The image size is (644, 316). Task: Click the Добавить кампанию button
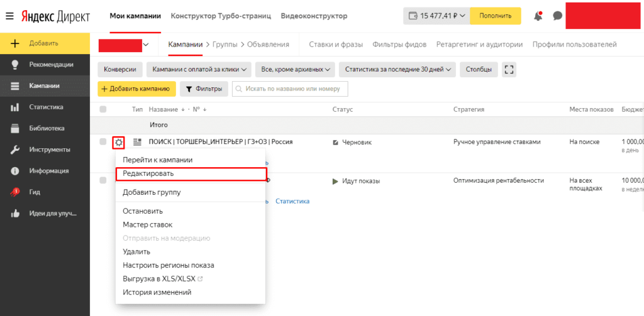click(x=136, y=89)
